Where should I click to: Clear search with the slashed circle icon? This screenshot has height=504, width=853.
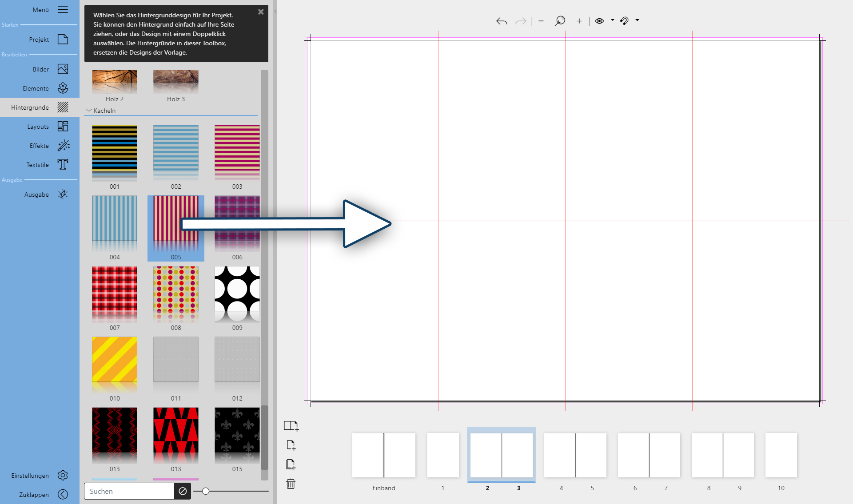(x=183, y=491)
